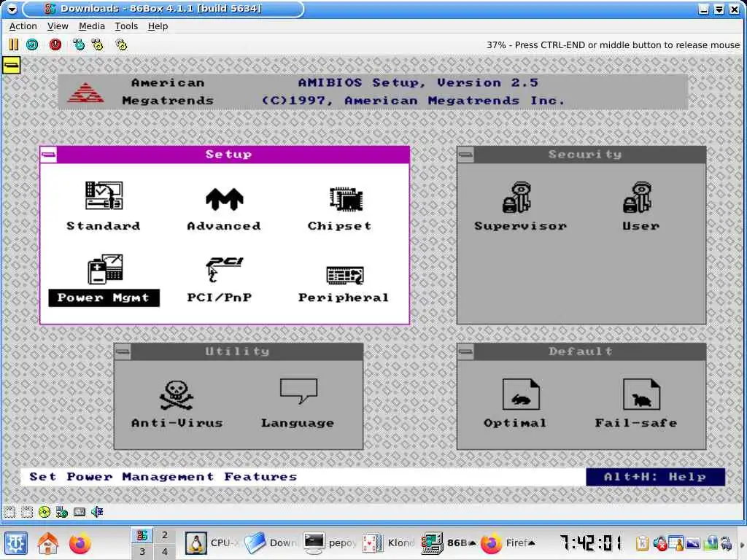Open the Action menu
This screenshot has width=747, height=560.
(23, 26)
